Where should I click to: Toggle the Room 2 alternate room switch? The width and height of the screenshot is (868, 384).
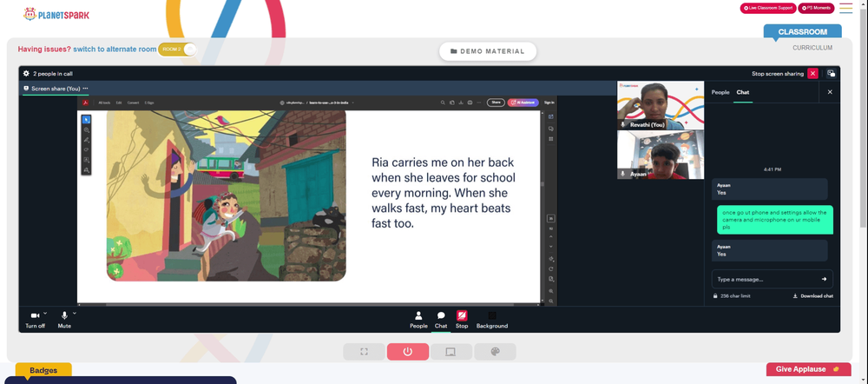(177, 50)
